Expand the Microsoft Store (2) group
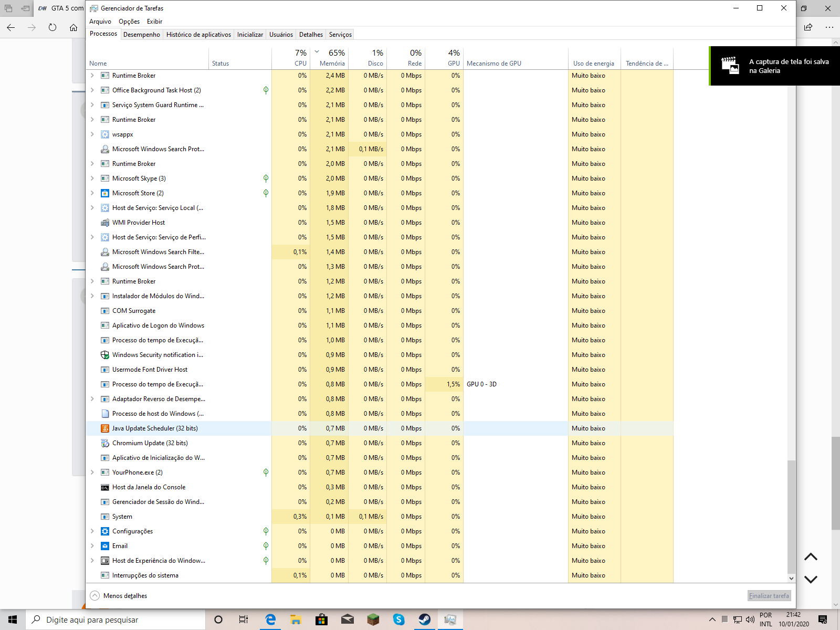 click(92, 193)
